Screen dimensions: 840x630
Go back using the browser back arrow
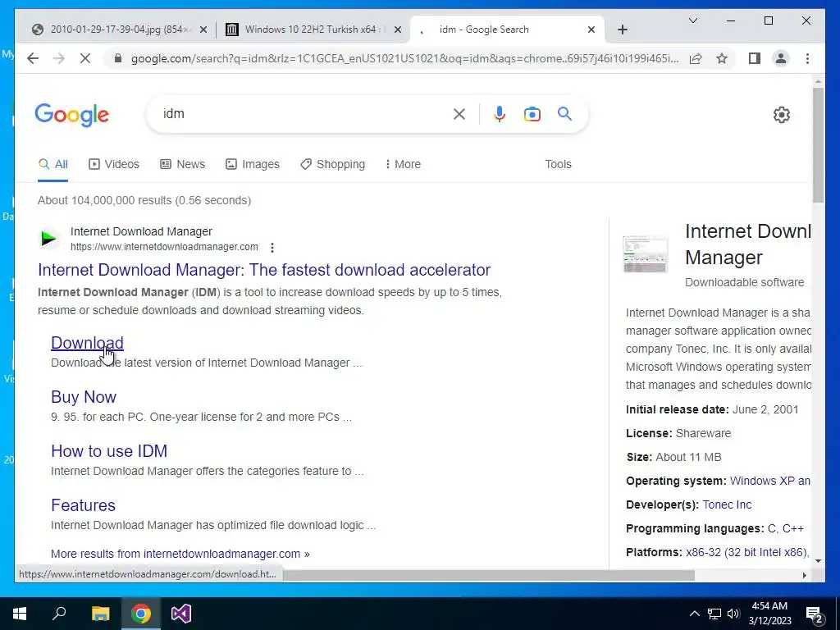(x=33, y=58)
